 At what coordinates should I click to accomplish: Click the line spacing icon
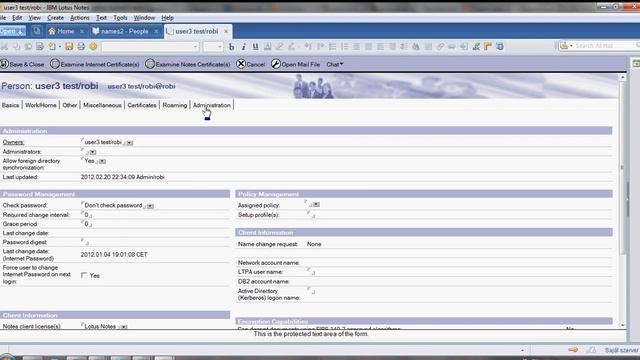tap(404, 47)
